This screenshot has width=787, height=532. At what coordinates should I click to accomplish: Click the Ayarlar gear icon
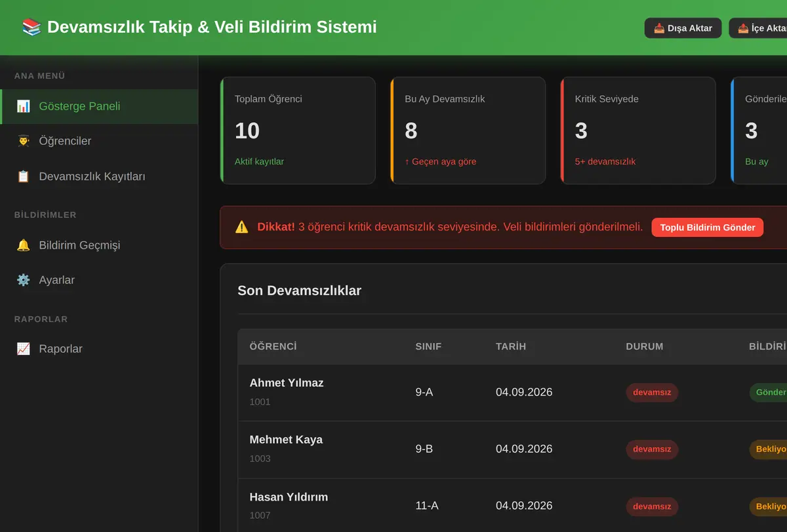click(23, 280)
